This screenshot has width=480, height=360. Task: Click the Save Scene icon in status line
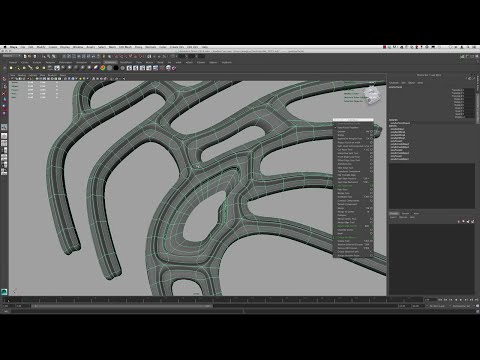pyautogui.click(x=35, y=56)
